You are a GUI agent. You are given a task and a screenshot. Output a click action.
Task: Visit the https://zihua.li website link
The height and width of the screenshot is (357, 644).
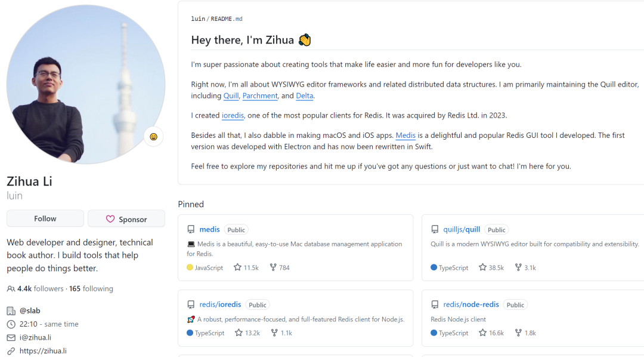click(43, 351)
